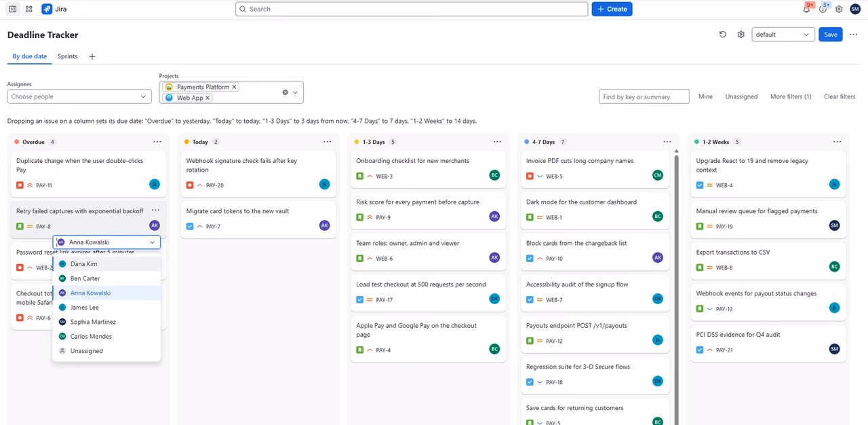Open the 1-2 Weeks column options menu

[x=837, y=142]
